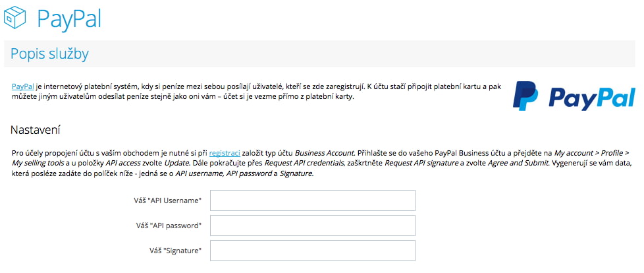This screenshot has width=644, height=273.
Task: Focus the API password input field
Action: click(x=313, y=226)
